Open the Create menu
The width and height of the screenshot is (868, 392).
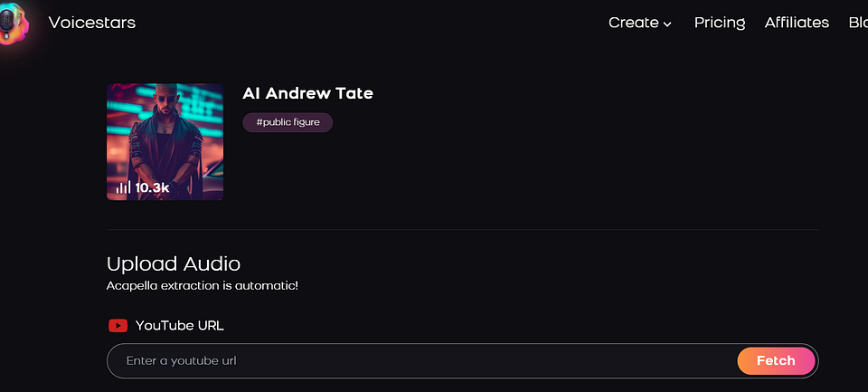click(640, 23)
